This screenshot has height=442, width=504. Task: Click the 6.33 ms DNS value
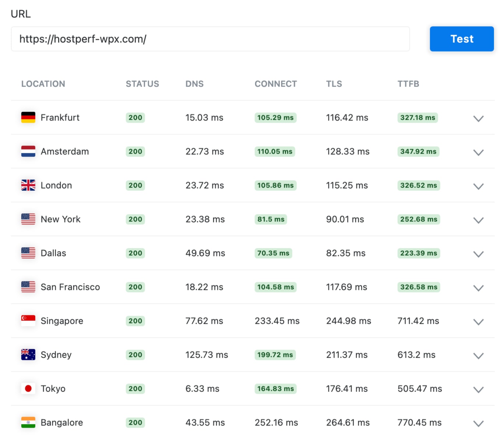(202, 389)
